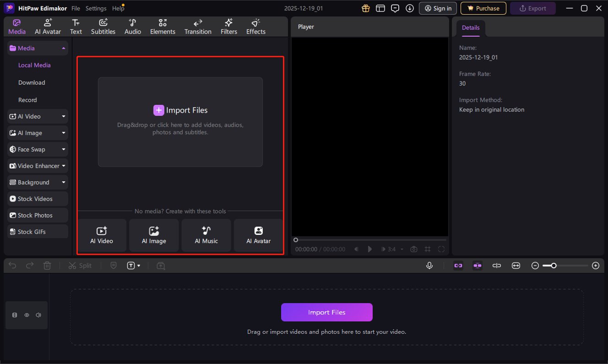Mute the track with speaker icon
Screen dimensions: 608x364
click(x=38, y=315)
